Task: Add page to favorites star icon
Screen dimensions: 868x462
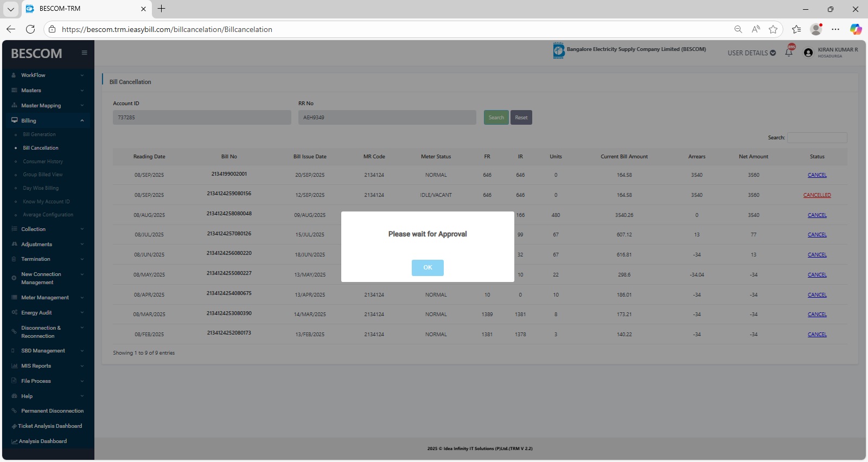Action: [x=773, y=29]
